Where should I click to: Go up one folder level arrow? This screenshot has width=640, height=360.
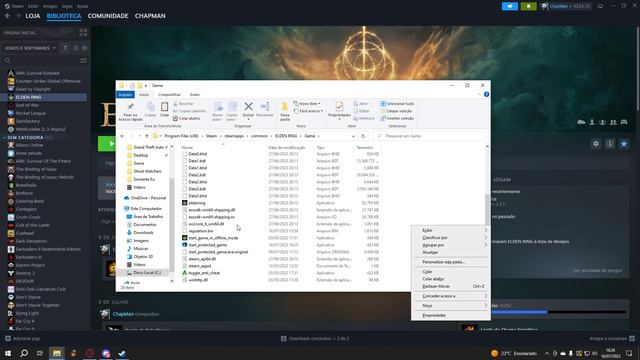coord(147,136)
